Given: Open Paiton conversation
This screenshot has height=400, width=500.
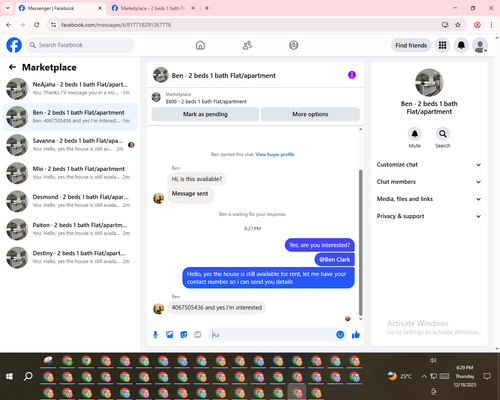Looking at the screenshot, I should [70, 229].
